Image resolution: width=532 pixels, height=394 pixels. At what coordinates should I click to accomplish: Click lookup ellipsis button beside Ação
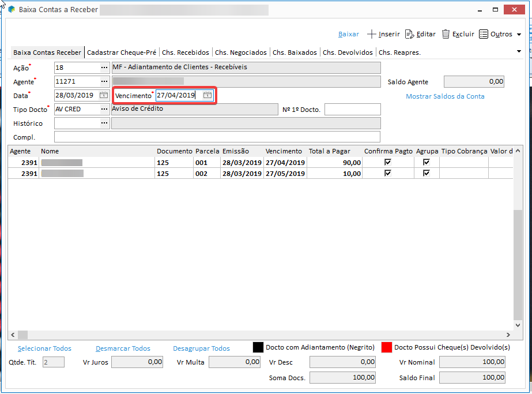104,67
